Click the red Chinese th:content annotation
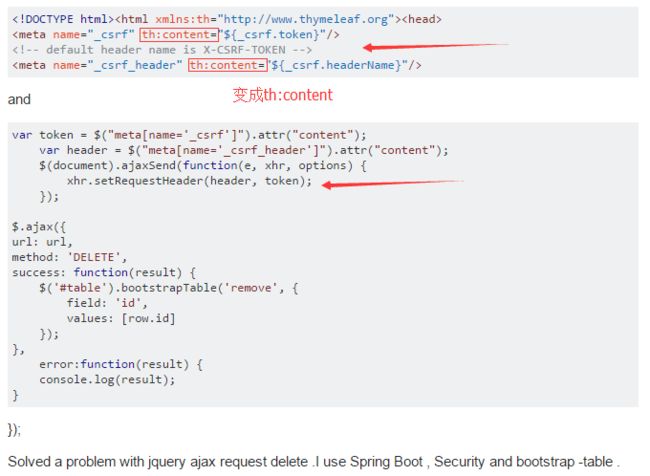The width and height of the screenshot is (650, 476). point(282,95)
